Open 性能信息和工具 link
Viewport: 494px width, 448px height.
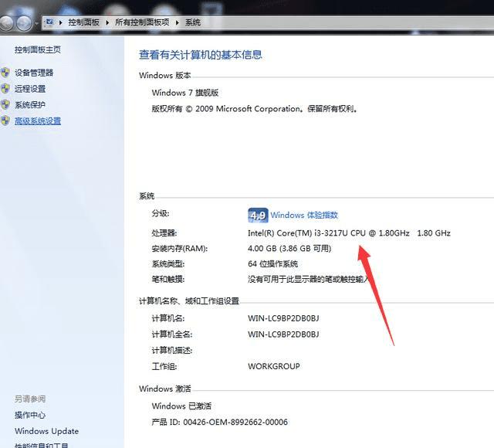(41, 445)
